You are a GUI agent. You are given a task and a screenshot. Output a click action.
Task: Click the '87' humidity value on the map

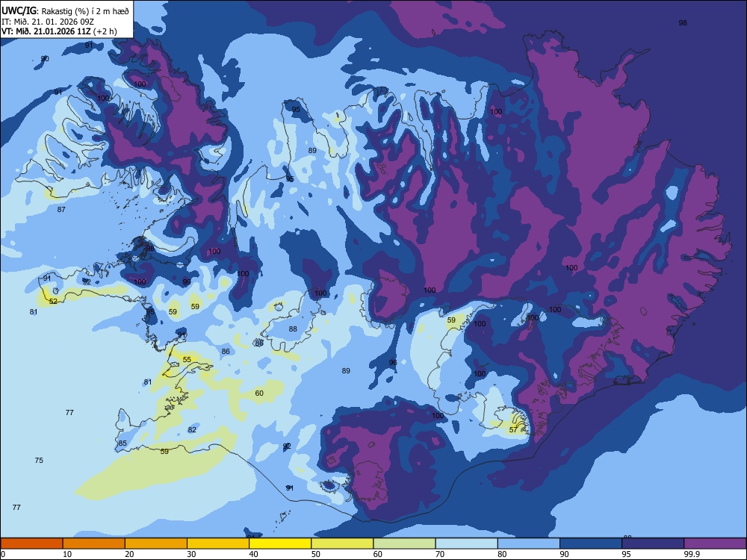pyautogui.click(x=61, y=210)
